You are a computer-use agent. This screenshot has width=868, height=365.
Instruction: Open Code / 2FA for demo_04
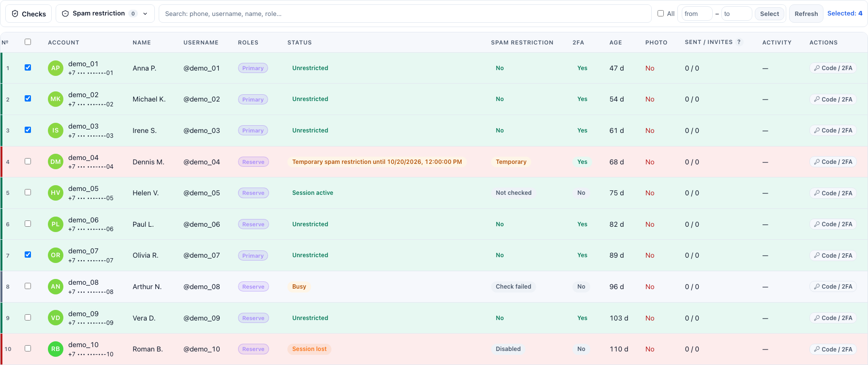point(833,162)
